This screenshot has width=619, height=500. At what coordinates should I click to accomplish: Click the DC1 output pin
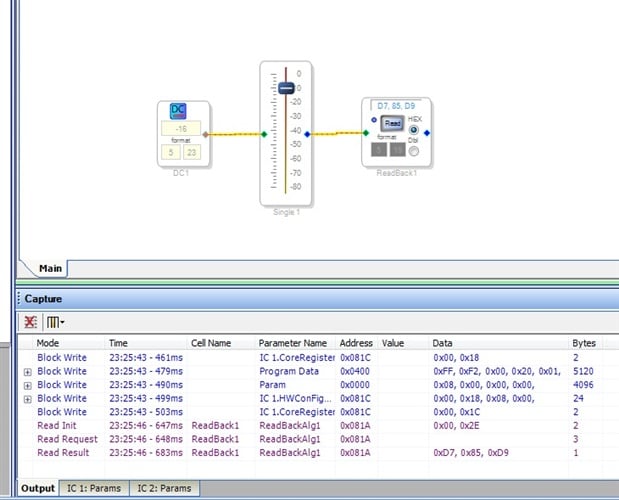[205, 135]
